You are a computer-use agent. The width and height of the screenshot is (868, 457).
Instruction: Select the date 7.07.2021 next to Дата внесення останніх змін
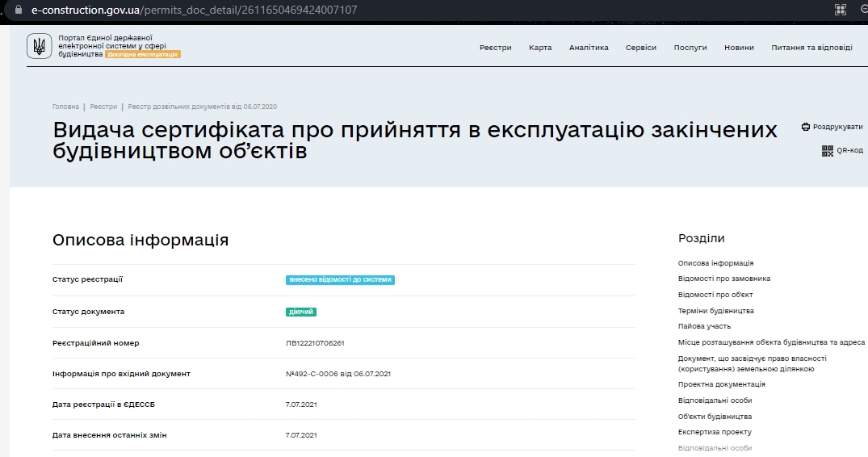(x=301, y=435)
